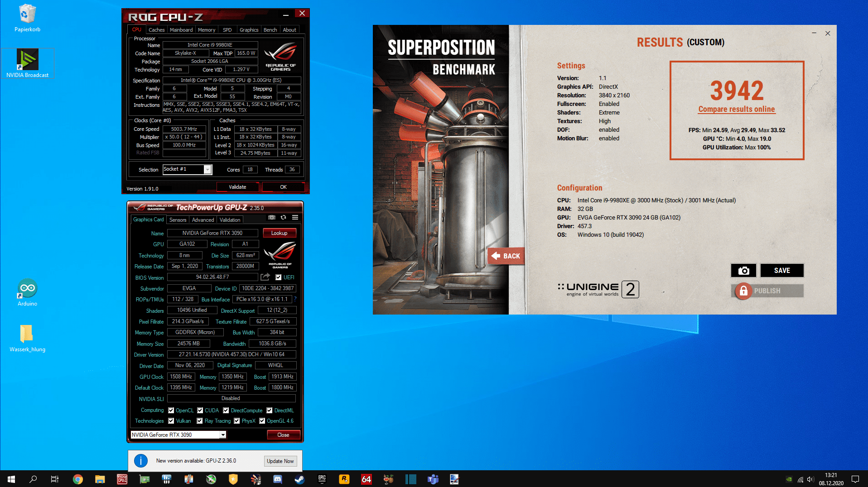Open the Socket #1 selection dropdown
Image resolution: width=868 pixels, height=487 pixels.
[x=187, y=169]
